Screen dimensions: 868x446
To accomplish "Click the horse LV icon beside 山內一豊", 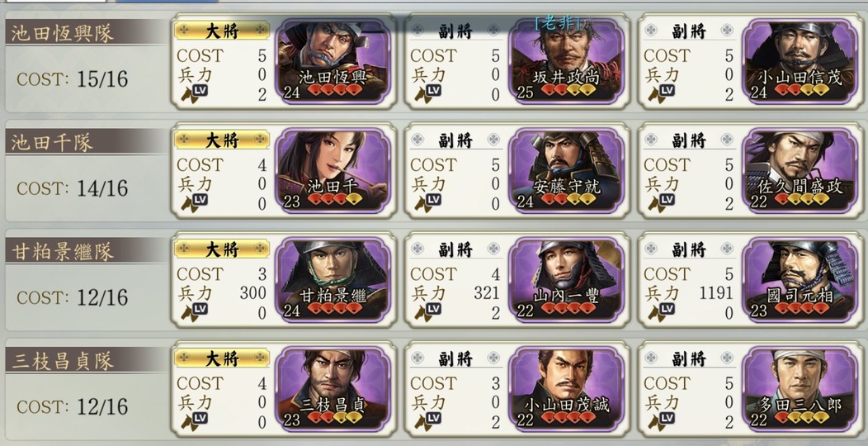I will [425, 313].
